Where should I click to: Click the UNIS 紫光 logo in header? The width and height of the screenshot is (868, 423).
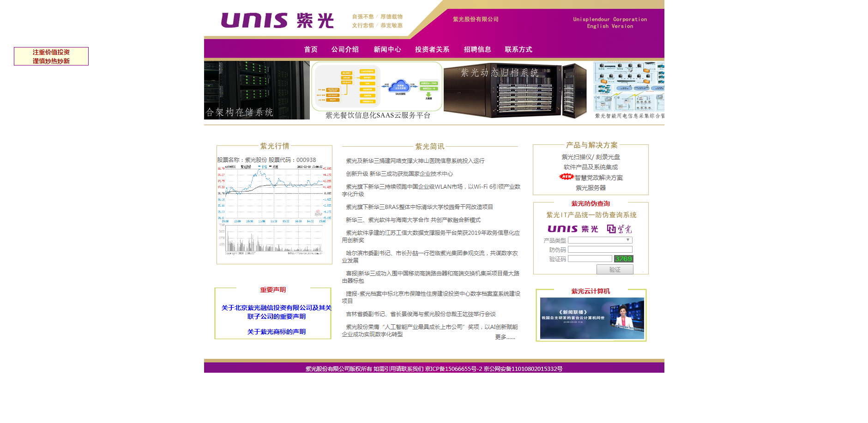coord(277,20)
